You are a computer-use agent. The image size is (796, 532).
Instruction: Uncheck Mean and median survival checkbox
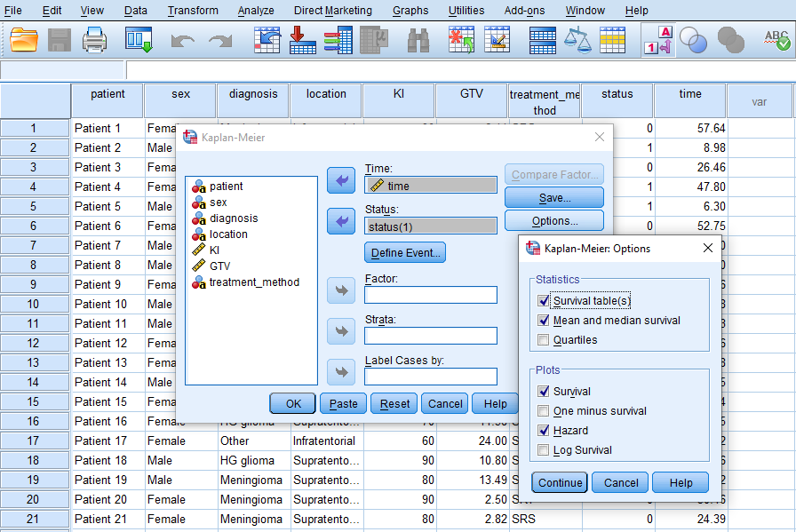pyautogui.click(x=543, y=321)
